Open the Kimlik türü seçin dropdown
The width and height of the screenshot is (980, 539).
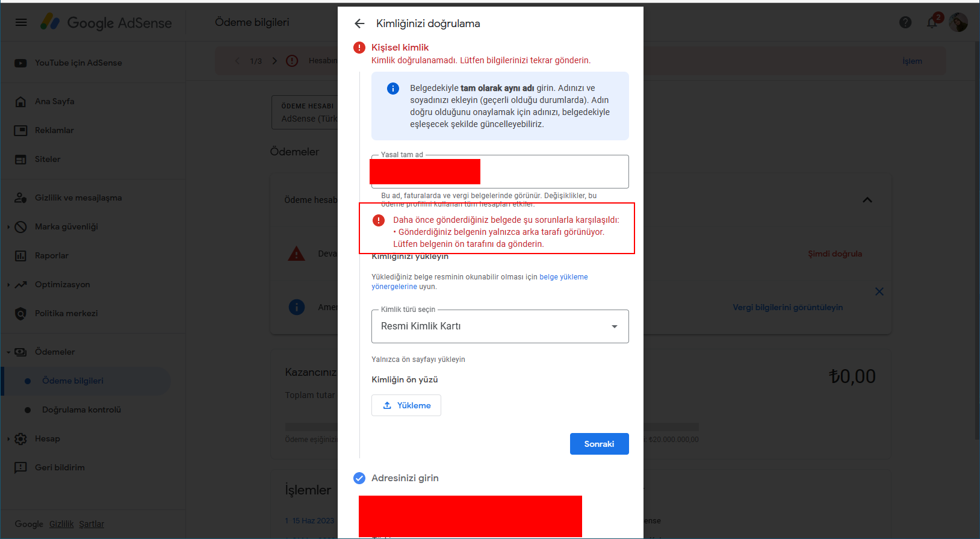[x=500, y=326]
